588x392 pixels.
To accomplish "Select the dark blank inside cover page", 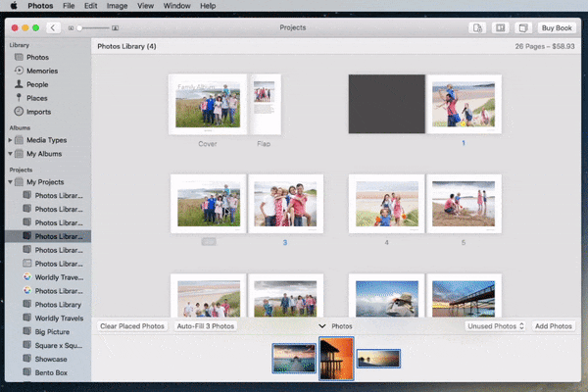I will (387, 104).
